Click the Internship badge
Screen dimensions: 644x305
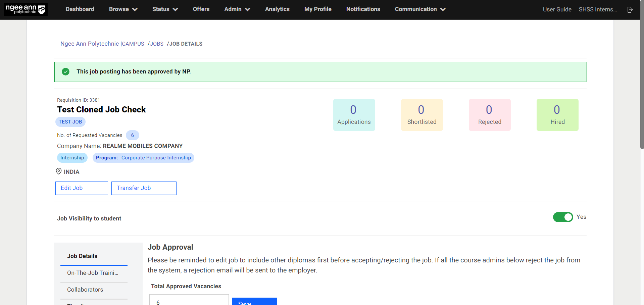point(72,157)
